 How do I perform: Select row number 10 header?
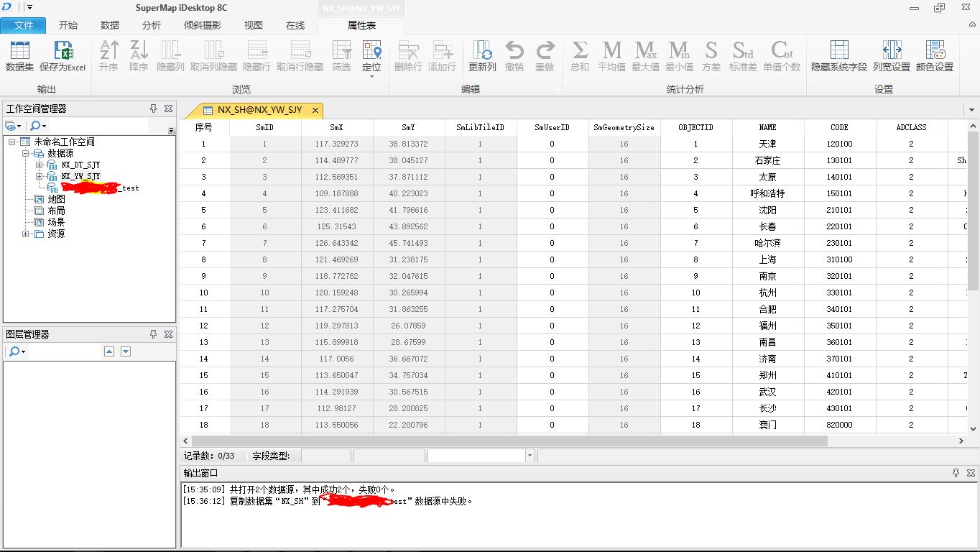tap(204, 293)
